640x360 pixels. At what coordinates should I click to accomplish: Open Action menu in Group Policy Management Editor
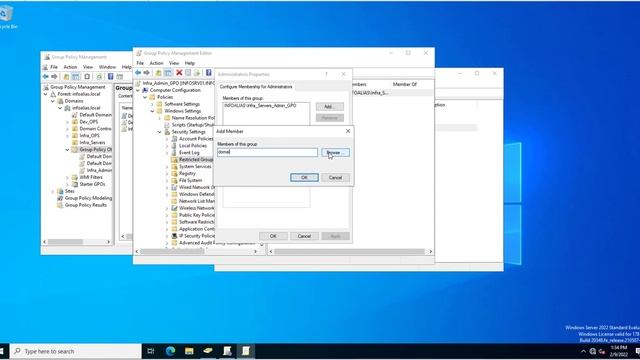156,63
